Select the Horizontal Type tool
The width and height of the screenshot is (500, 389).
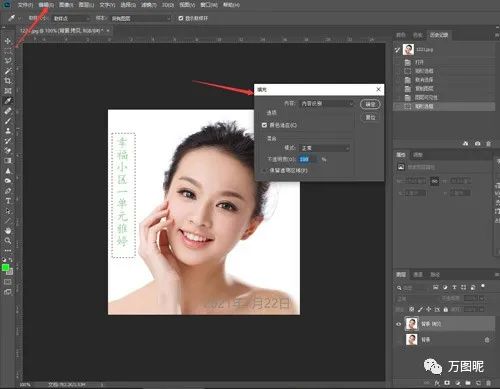pyautogui.click(x=8, y=201)
